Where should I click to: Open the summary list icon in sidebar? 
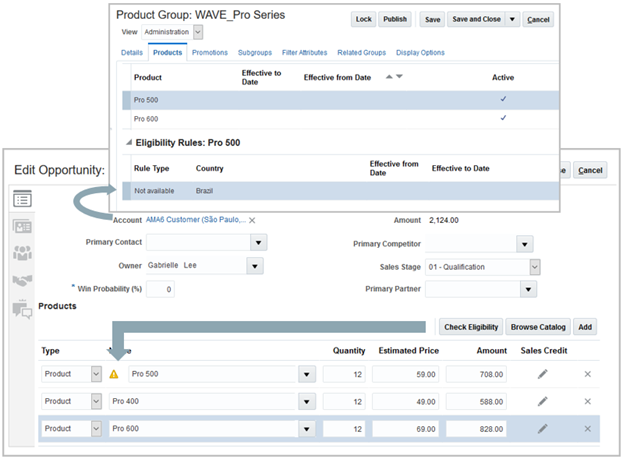coord(22,199)
